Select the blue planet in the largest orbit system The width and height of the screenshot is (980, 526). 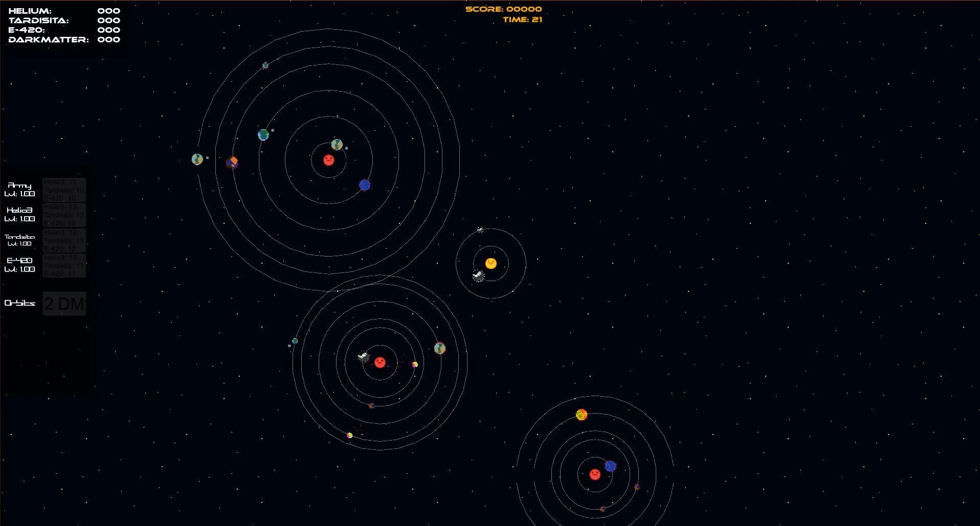(365, 185)
